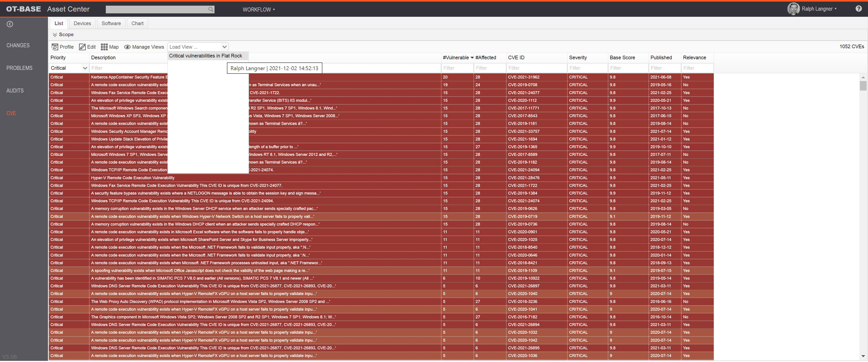868x362 pixels.
Task: Click the Severity filter field
Action: coord(588,68)
